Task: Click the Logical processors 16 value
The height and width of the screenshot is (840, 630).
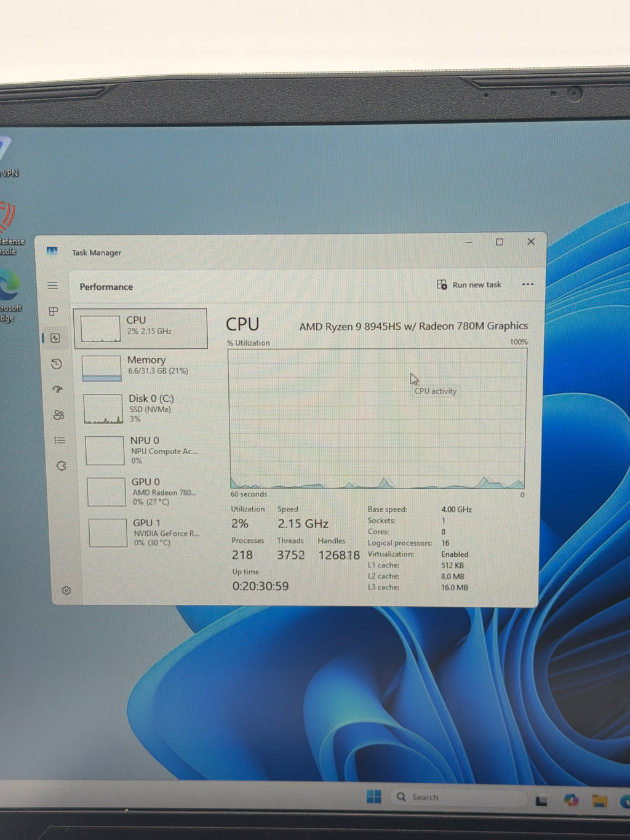Action: [x=445, y=543]
